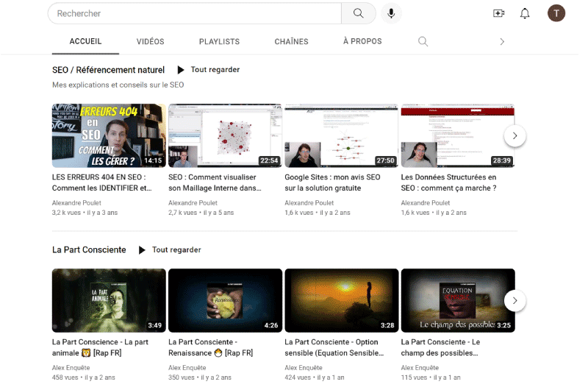Show more channel tabs with arrow

[502, 42]
